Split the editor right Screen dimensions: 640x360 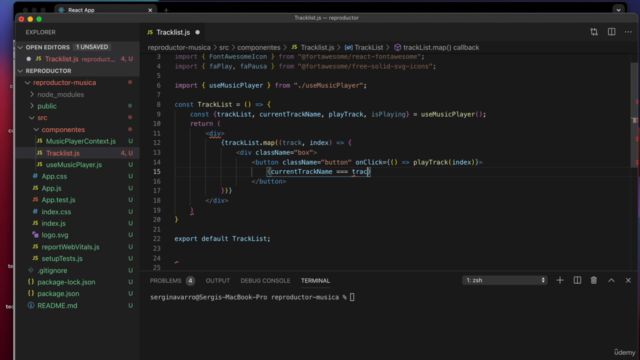coord(611,32)
